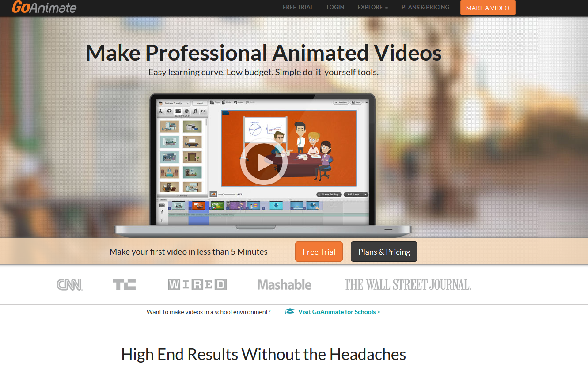The image size is (588, 371).
Task: Click the graduation cap icon
Action: pyautogui.click(x=290, y=312)
